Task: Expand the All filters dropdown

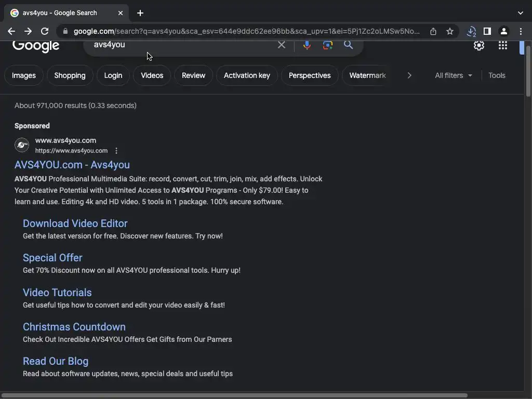Action: click(x=453, y=75)
